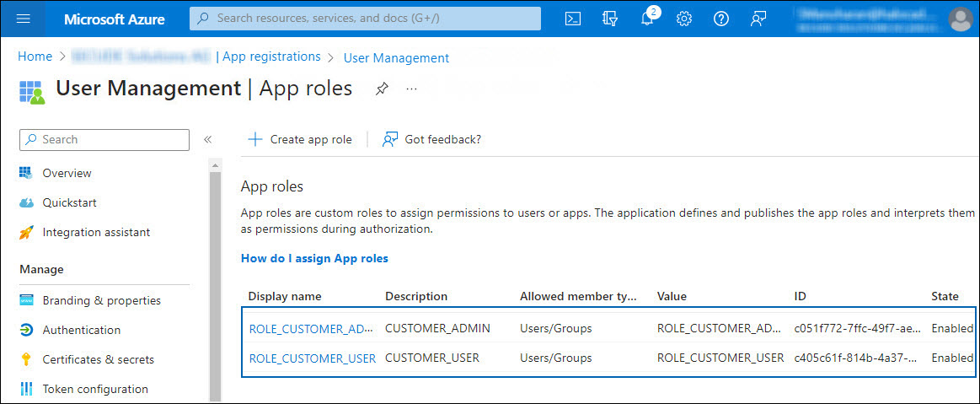Open portal settings gear
980x404 pixels.
[x=684, y=19]
